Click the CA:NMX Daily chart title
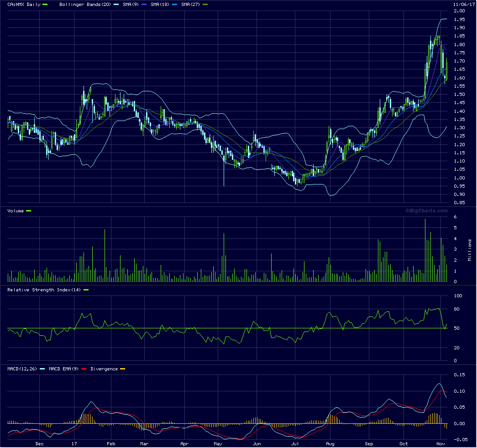Viewport: 477px width, 448px height. (x=24, y=4)
